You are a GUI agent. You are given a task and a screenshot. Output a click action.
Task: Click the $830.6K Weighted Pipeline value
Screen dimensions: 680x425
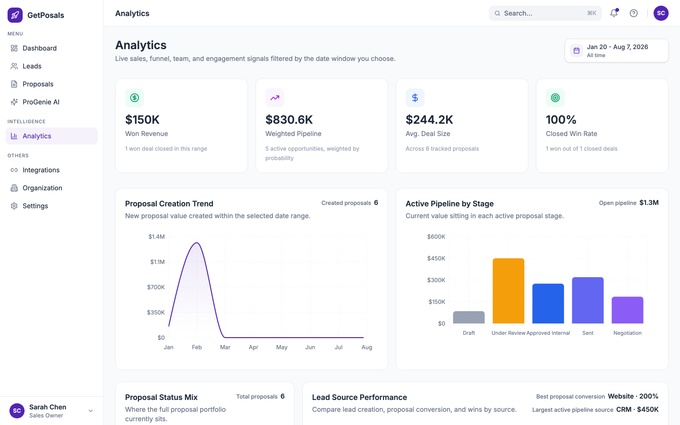289,120
